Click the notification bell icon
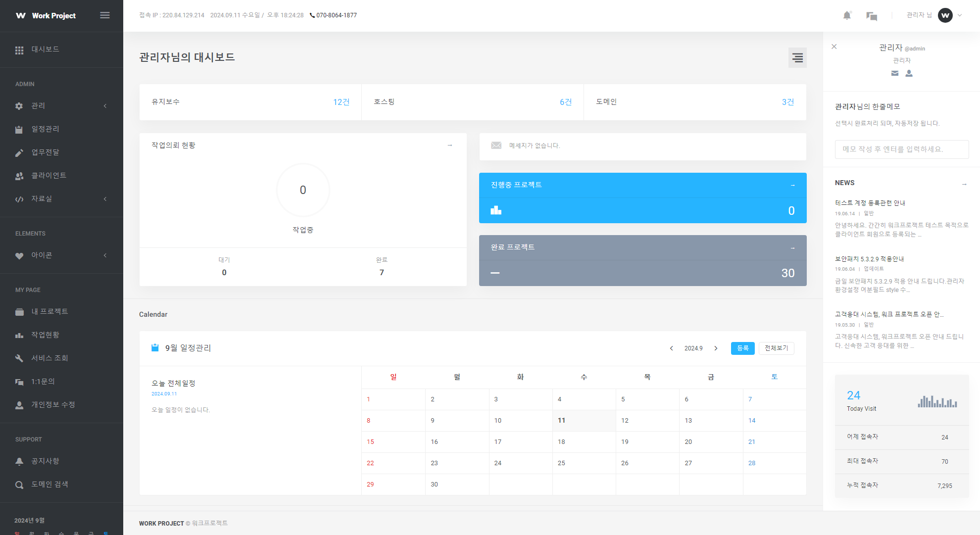This screenshot has width=980, height=535. click(x=847, y=15)
